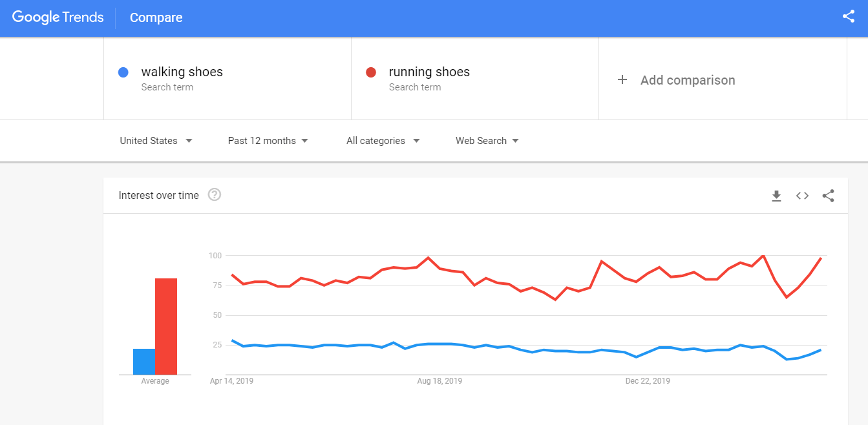
Task: Click Add comparison to add a new term
Action: 687,79
